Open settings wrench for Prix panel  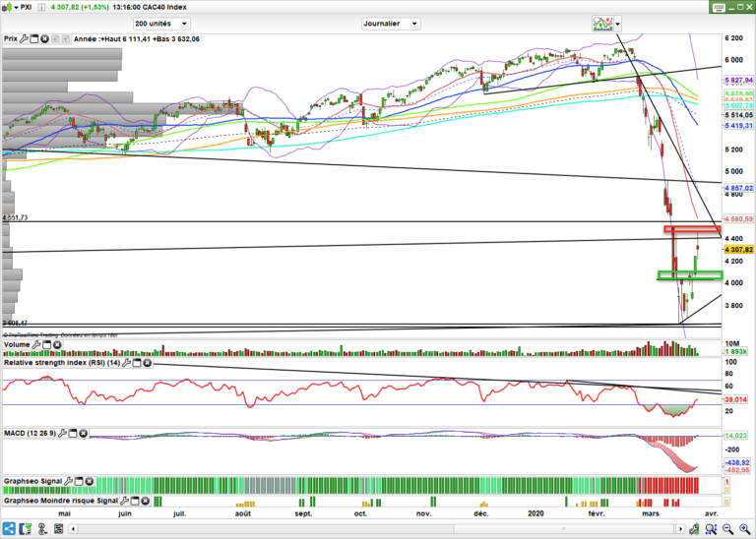point(24,39)
